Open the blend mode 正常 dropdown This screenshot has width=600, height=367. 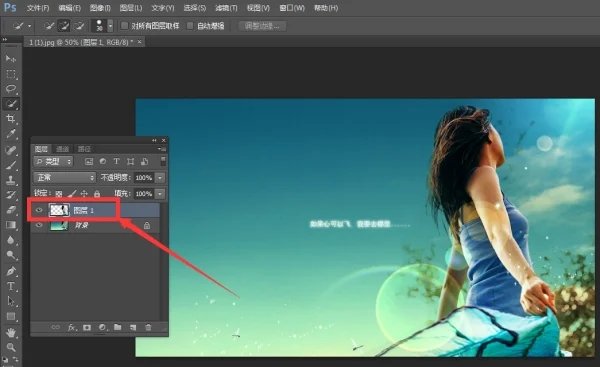click(65, 178)
